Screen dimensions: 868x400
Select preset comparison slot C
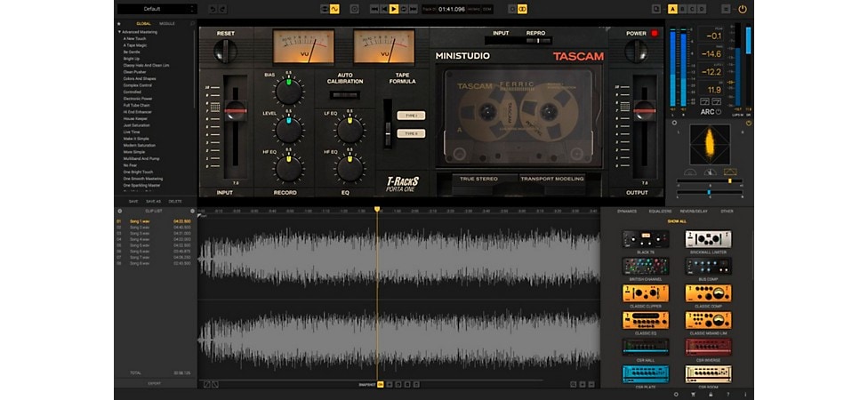(692, 9)
